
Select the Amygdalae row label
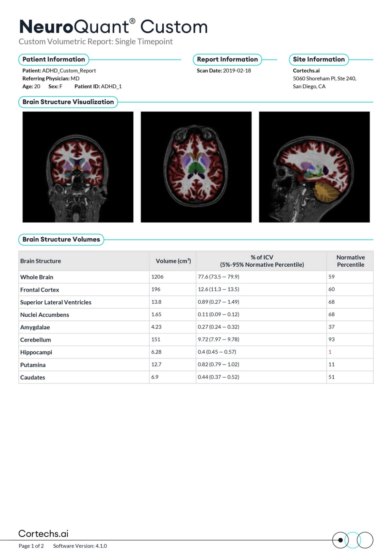[x=35, y=327]
